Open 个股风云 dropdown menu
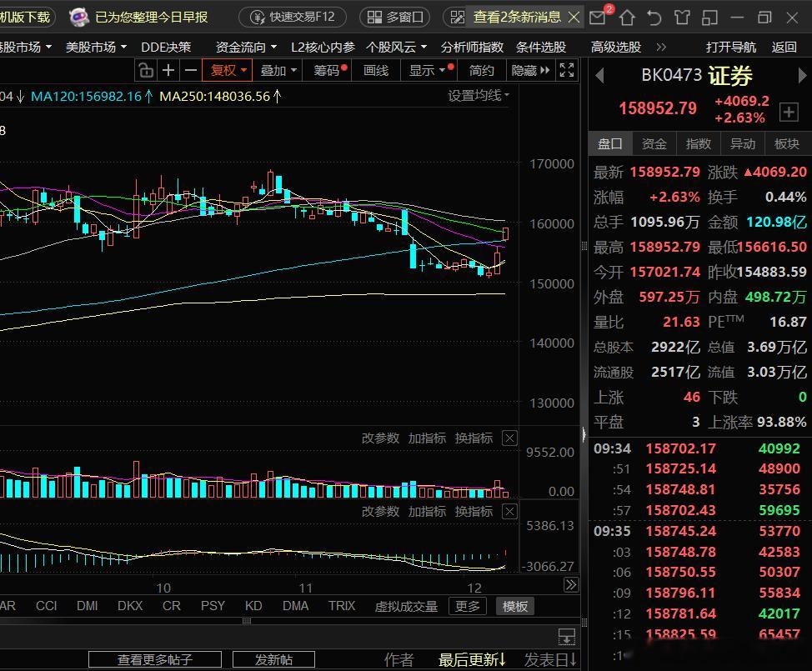 click(396, 48)
